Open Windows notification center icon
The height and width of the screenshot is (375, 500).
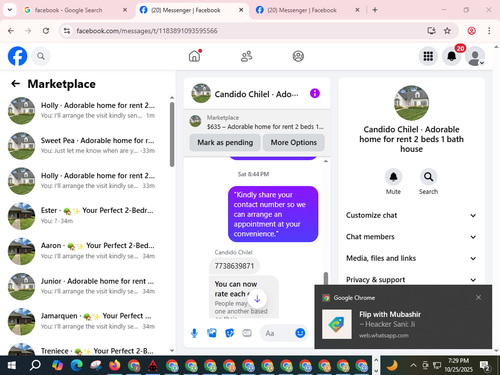point(484,366)
